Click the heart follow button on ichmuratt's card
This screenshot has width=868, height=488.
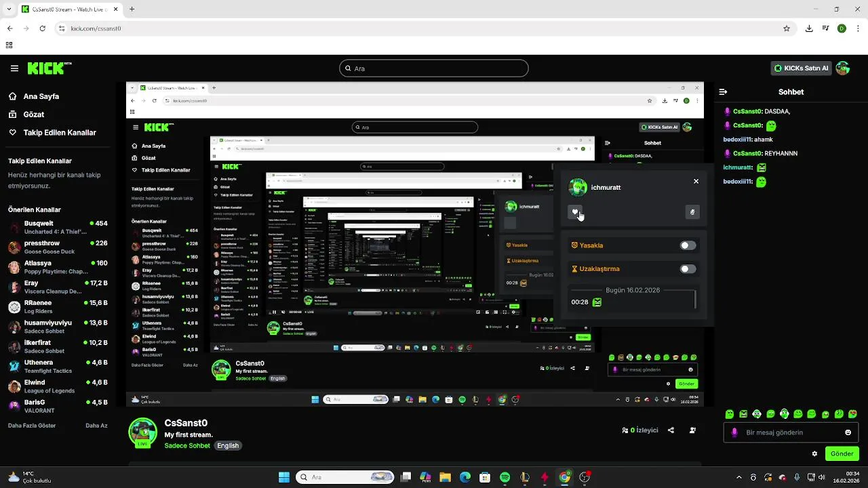574,212
